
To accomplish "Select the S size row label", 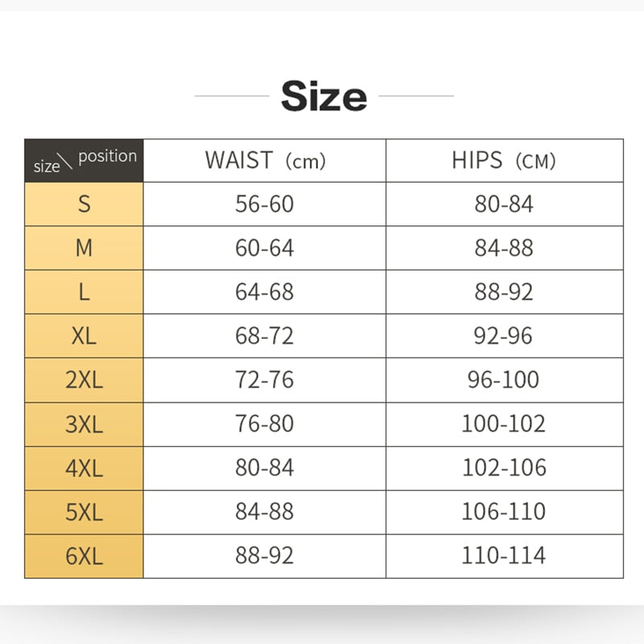I will (84, 204).
